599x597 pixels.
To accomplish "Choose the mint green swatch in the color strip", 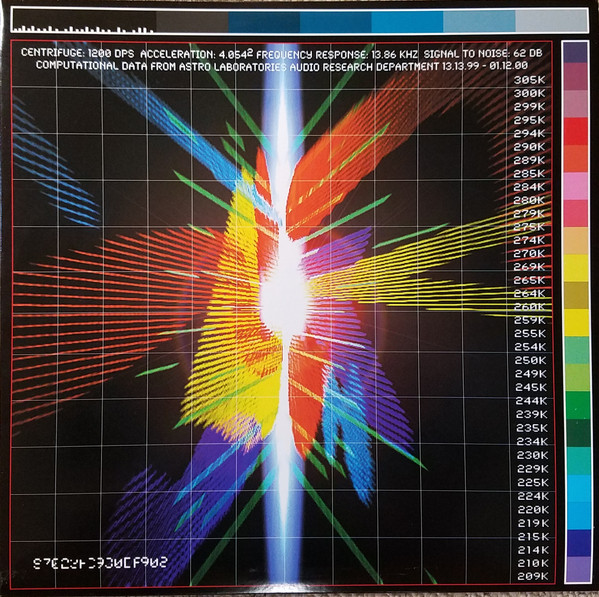I will pos(577,350).
